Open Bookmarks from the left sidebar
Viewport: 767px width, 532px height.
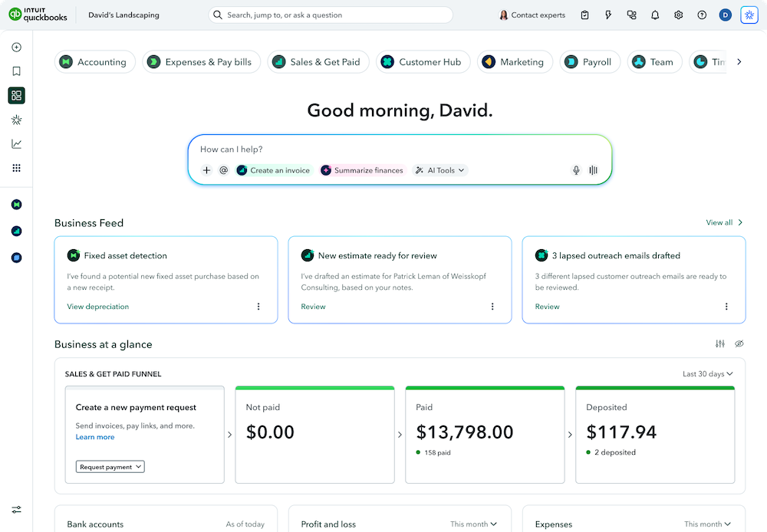click(16, 71)
